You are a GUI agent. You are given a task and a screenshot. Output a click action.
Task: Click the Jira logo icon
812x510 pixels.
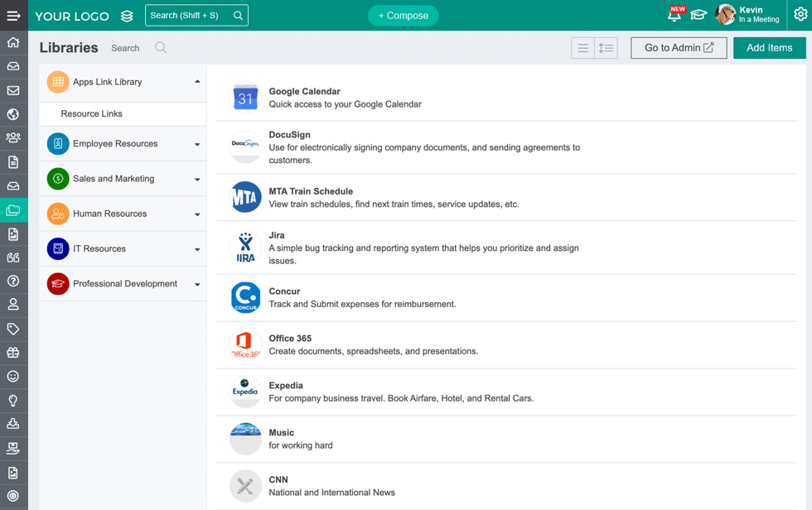tap(245, 248)
